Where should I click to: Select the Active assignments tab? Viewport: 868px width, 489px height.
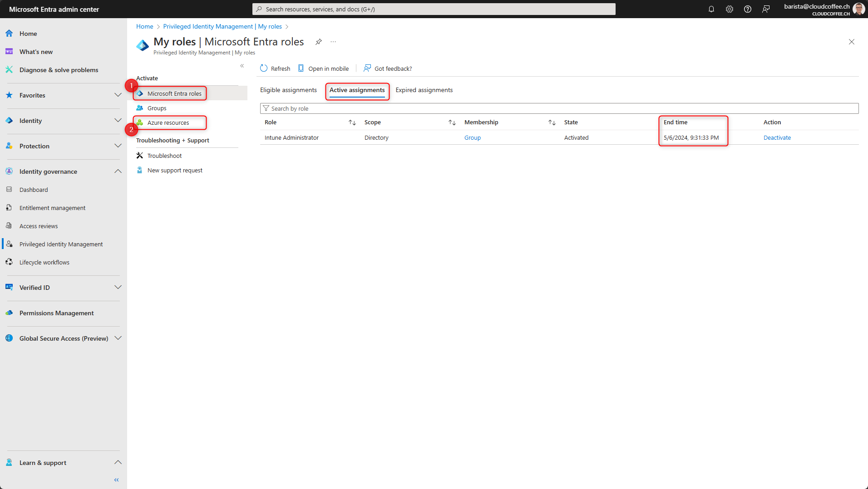pyautogui.click(x=357, y=90)
